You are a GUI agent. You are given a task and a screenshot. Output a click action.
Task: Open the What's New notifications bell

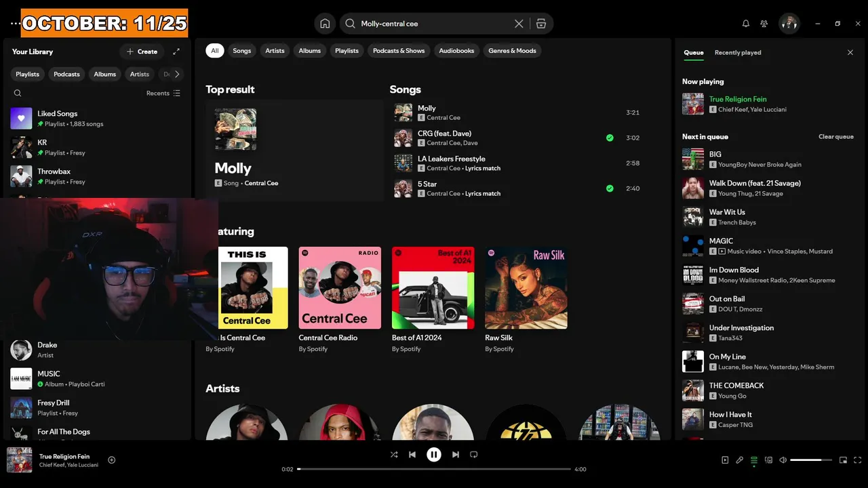pyautogui.click(x=746, y=24)
